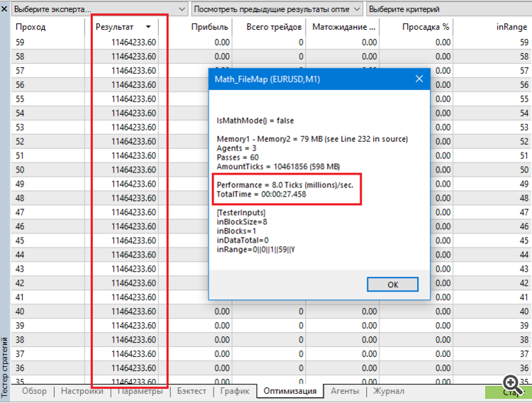This screenshot has height=403, width=532.
Task: Switch to the Агенты tab
Action: (345, 391)
